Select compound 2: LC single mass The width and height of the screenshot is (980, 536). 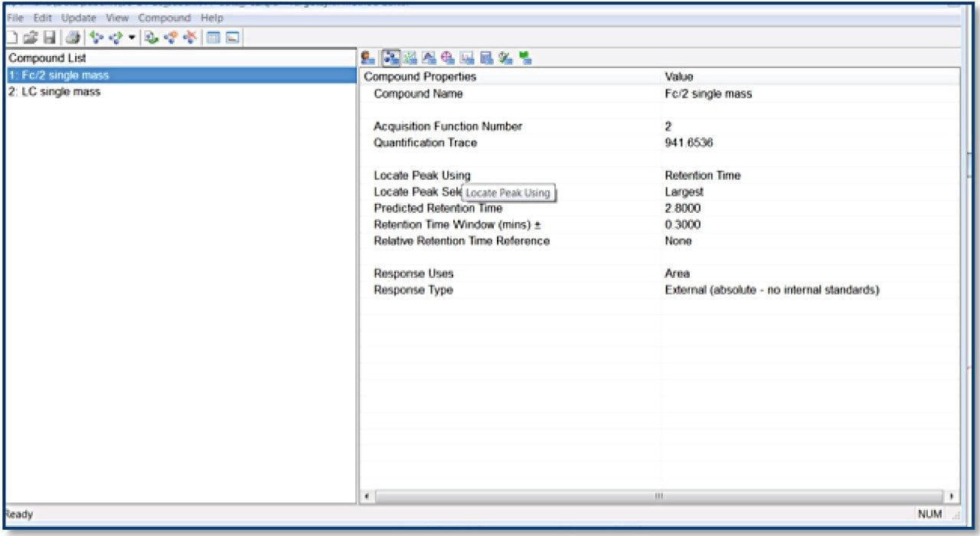(54, 92)
